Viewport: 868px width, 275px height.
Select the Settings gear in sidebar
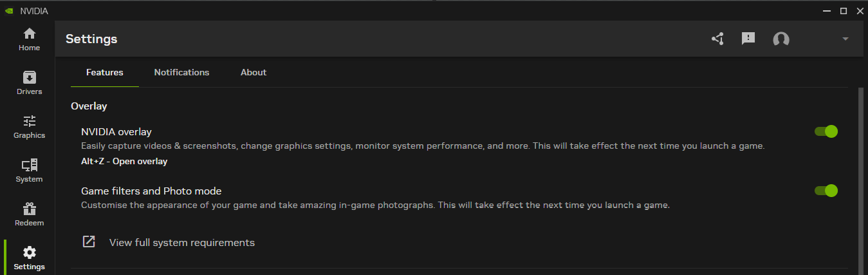pyautogui.click(x=29, y=258)
